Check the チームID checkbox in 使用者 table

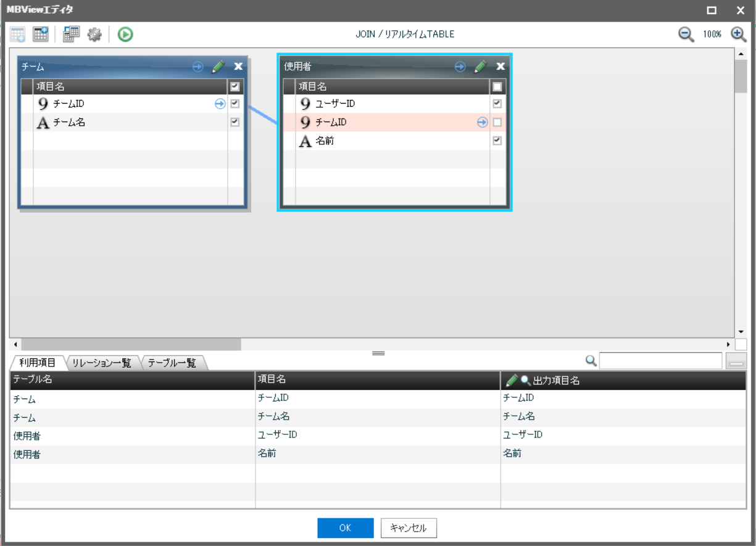[x=497, y=122]
